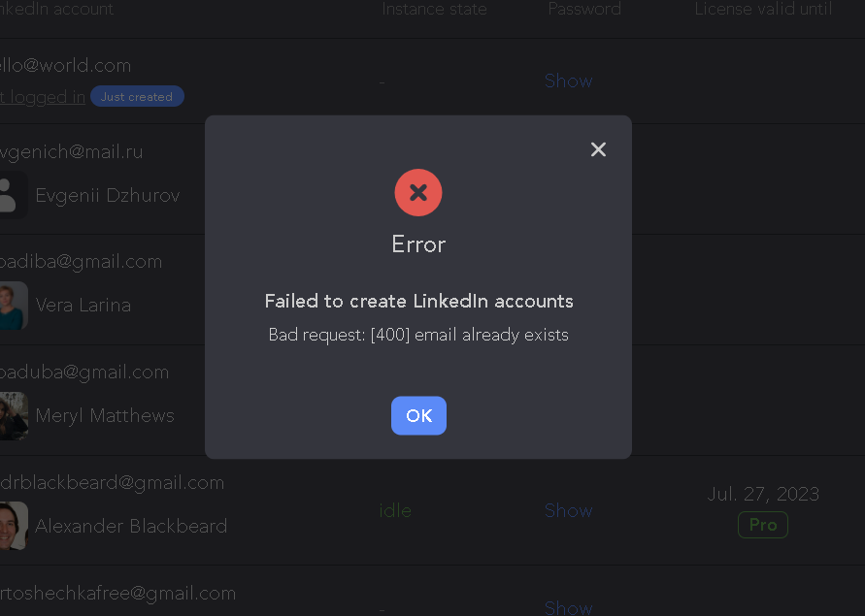Click Meryl Matthews' profile photo
Image resolution: width=865 pixels, height=616 pixels.
(14, 416)
